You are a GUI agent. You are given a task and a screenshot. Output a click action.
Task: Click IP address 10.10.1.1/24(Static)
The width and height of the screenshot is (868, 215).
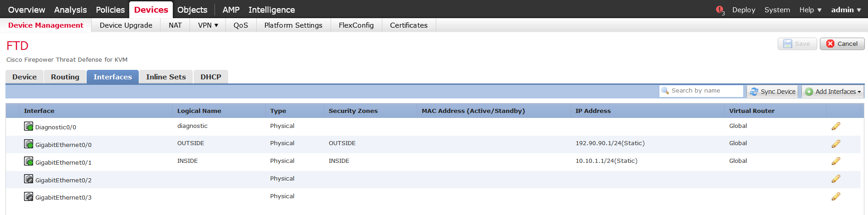pyautogui.click(x=606, y=161)
